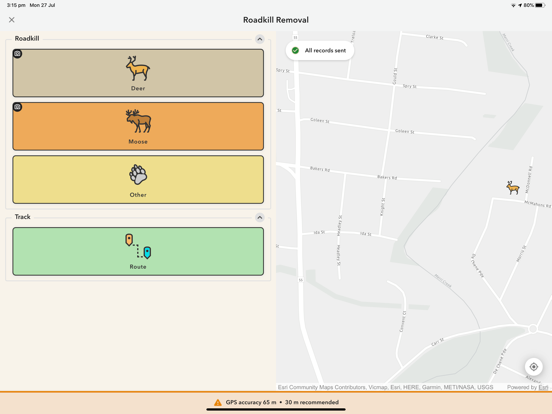Center map on my location
The height and width of the screenshot is (414, 552).
[x=533, y=366]
